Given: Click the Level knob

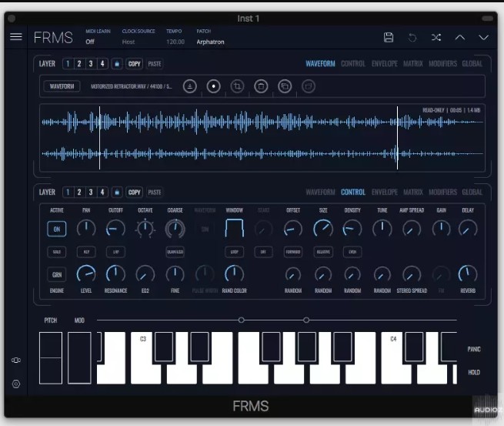Looking at the screenshot, I should 86,274.
